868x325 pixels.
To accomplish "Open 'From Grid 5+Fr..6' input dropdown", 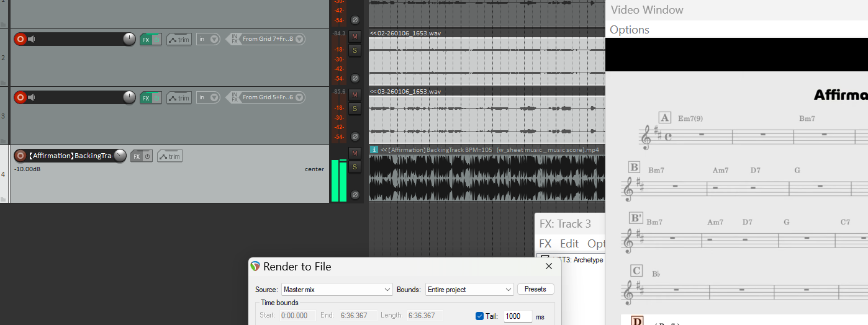I will coord(273,97).
